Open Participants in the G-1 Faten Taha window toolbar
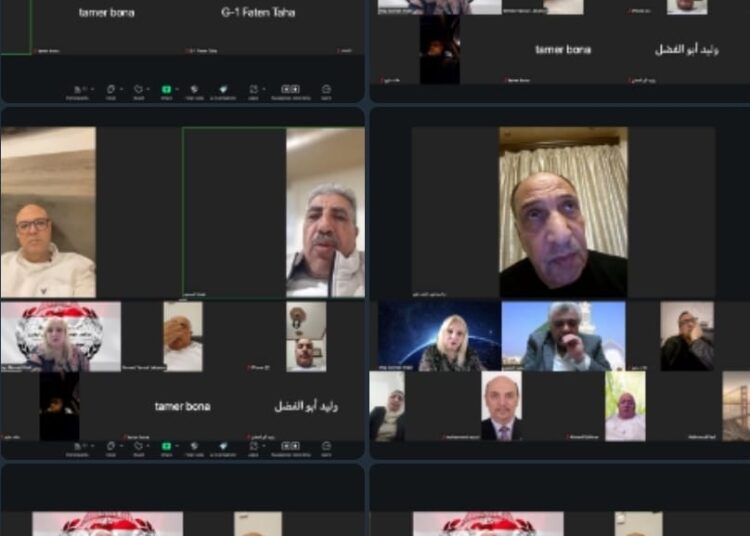Screen dimensions: 750x536 [77, 92]
